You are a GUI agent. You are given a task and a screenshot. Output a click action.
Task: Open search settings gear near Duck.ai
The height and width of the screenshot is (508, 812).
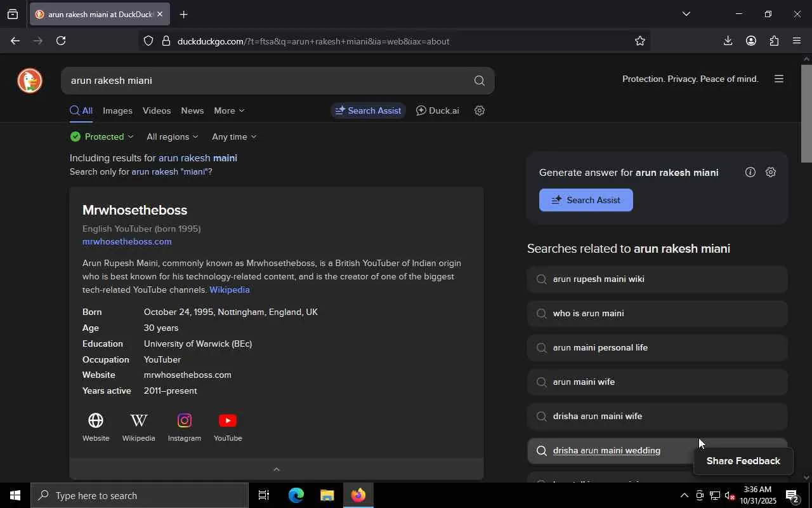pyautogui.click(x=480, y=110)
